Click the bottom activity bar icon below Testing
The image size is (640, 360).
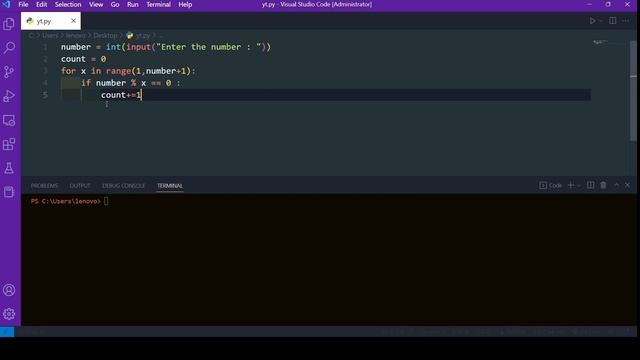(x=9, y=192)
